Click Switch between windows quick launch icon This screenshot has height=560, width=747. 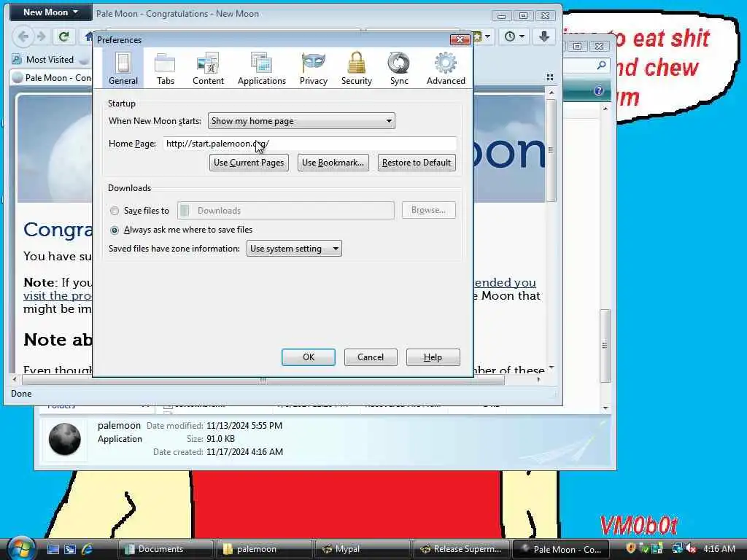point(70,549)
